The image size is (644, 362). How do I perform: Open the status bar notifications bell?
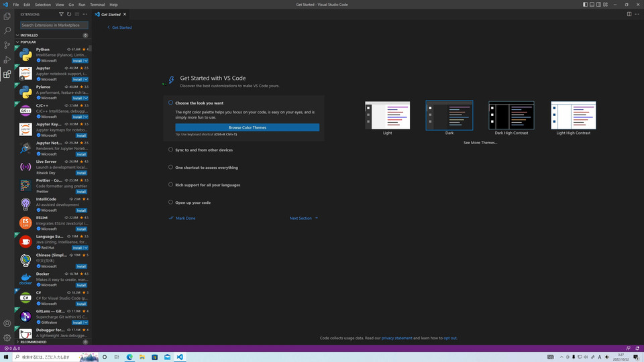pyautogui.click(x=637, y=349)
